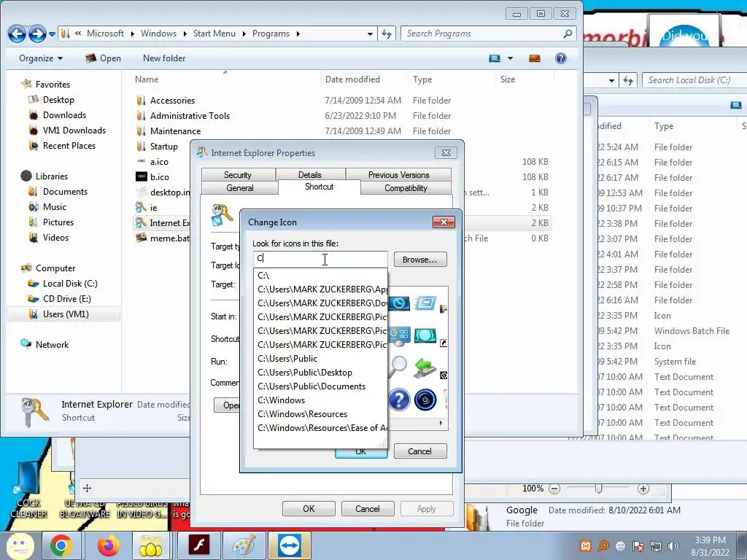Click the volume speaker tray icon
747x560 pixels.
point(673,546)
